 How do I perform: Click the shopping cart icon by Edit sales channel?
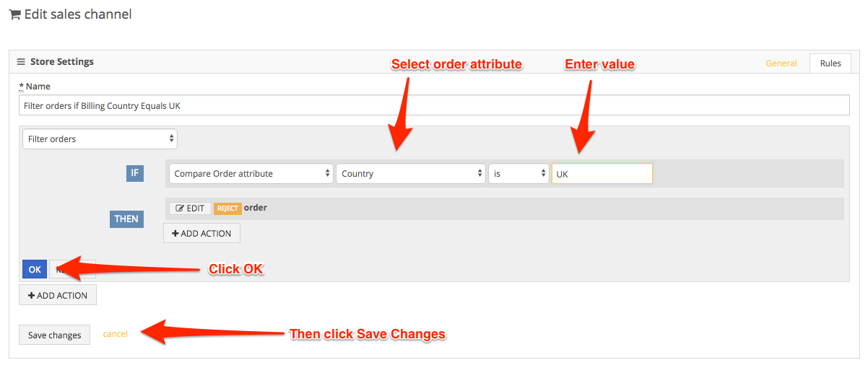pyautogui.click(x=14, y=14)
